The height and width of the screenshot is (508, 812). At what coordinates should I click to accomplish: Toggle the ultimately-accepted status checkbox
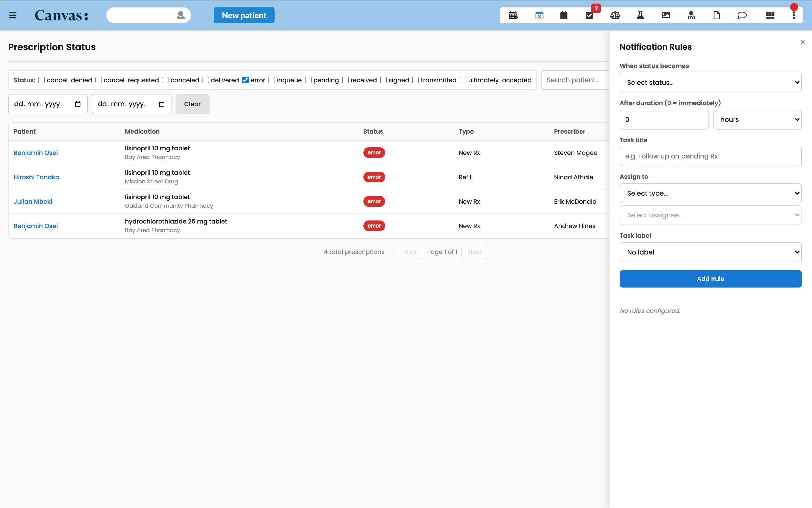pos(463,80)
